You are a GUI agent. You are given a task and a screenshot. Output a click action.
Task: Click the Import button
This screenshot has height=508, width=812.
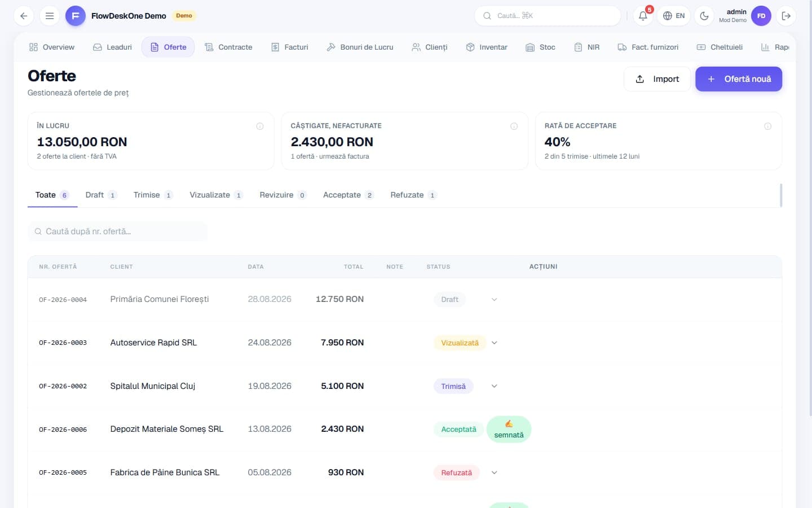point(657,79)
